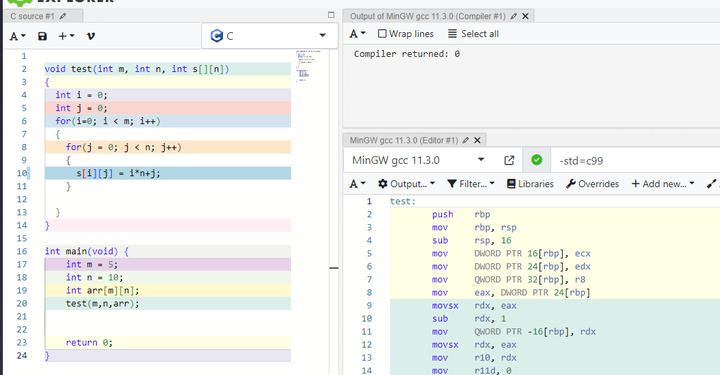Open the MinGW gcc 11.3.0 compiler picker
The image size is (720, 375).
pyautogui.click(x=418, y=160)
